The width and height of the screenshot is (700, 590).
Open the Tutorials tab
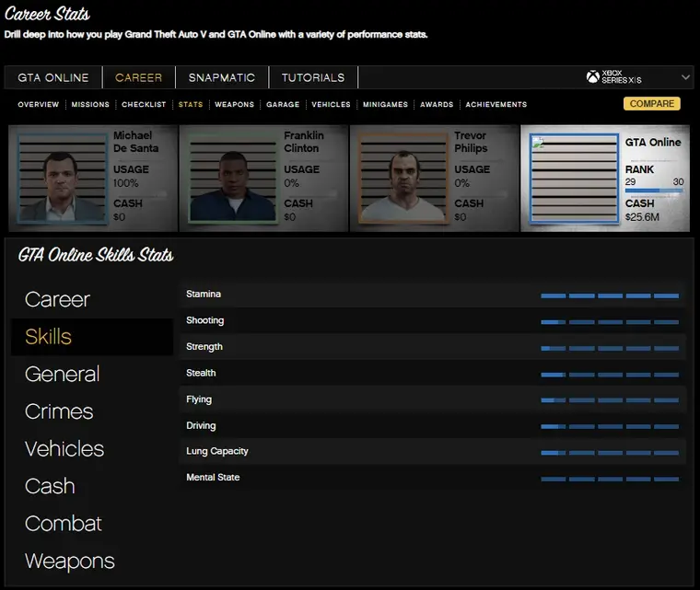click(x=313, y=77)
